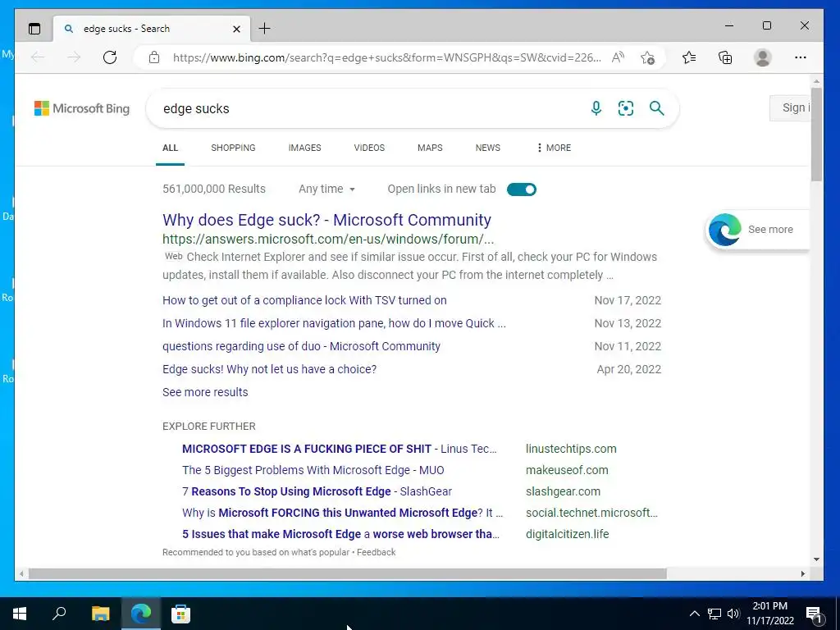The width and height of the screenshot is (840, 630).
Task: Go to Microsoft Bing home logo
Action: tap(82, 108)
